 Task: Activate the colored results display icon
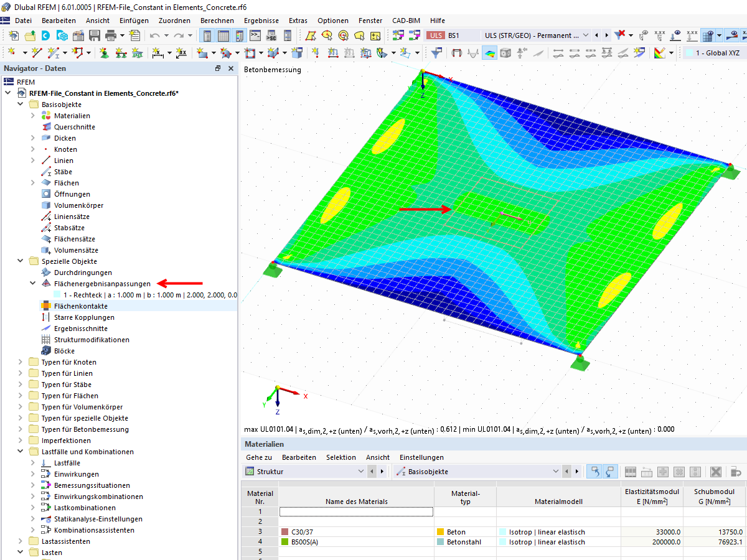click(490, 52)
